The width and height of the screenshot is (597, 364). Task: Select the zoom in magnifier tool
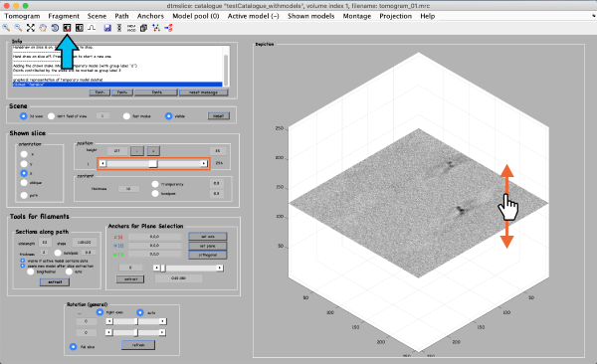tap(6, 28)
